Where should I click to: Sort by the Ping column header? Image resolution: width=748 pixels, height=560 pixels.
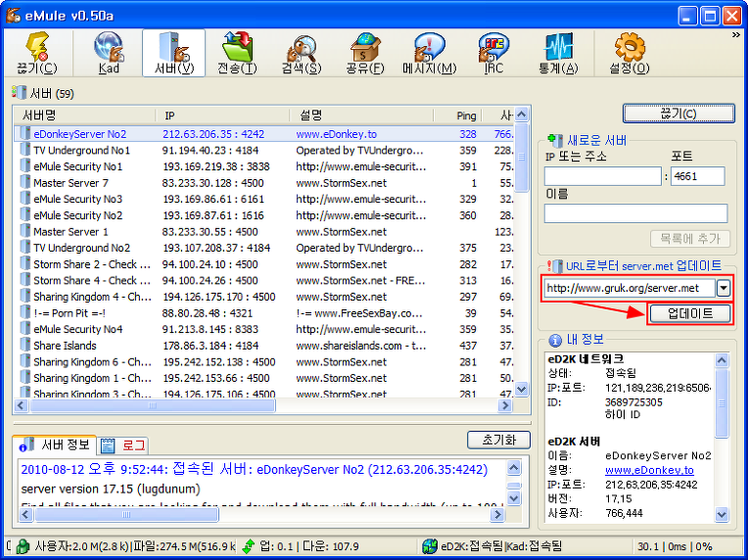(457, 116)
